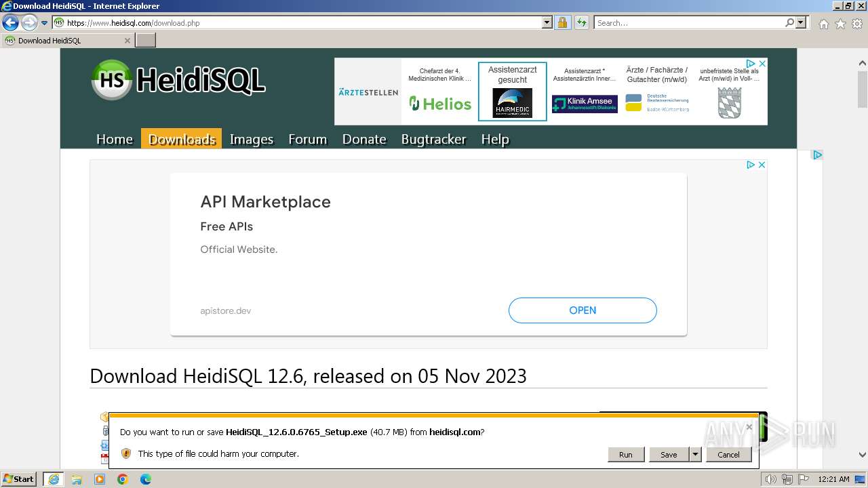Open File Explorer from the taskbar
The width and height of the screenshot is (868, 488).
point(77,479)
